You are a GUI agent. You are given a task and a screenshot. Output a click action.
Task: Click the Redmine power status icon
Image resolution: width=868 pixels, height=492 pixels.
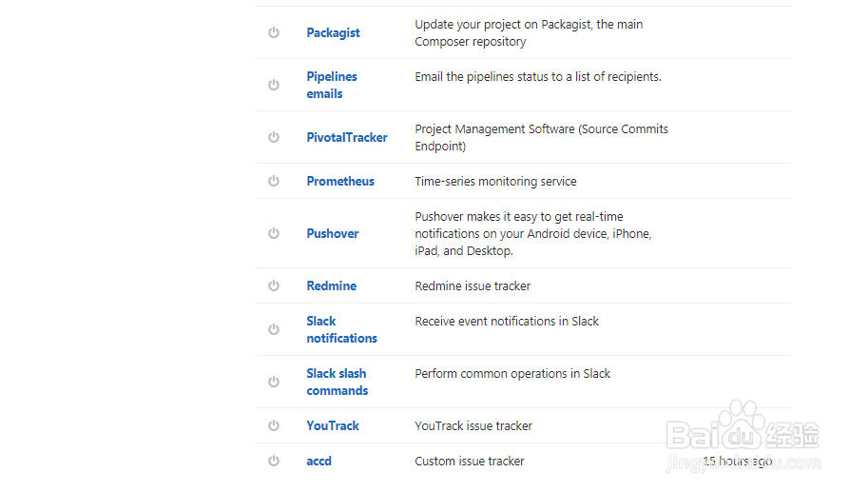274,285
